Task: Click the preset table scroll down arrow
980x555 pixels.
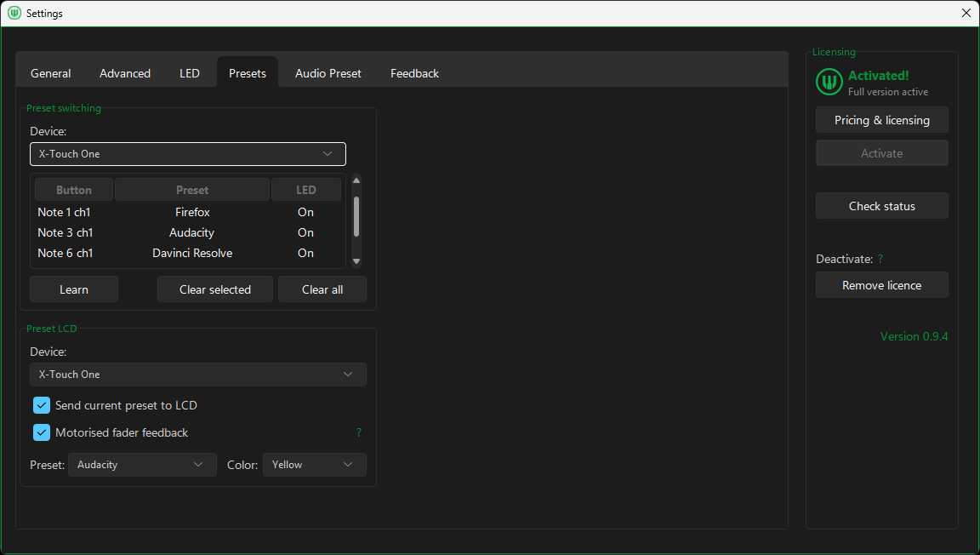Action: point(356,261)
